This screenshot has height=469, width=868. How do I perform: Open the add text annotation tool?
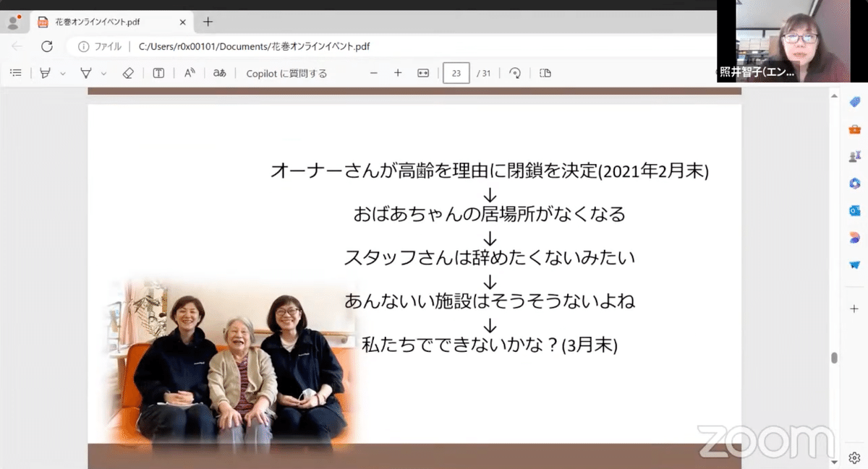tap(158, 73)
